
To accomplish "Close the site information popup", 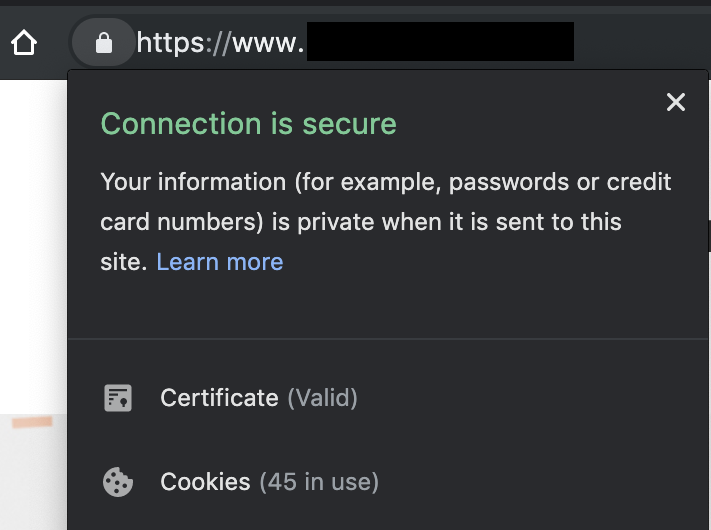I will [x=676, y=102].
